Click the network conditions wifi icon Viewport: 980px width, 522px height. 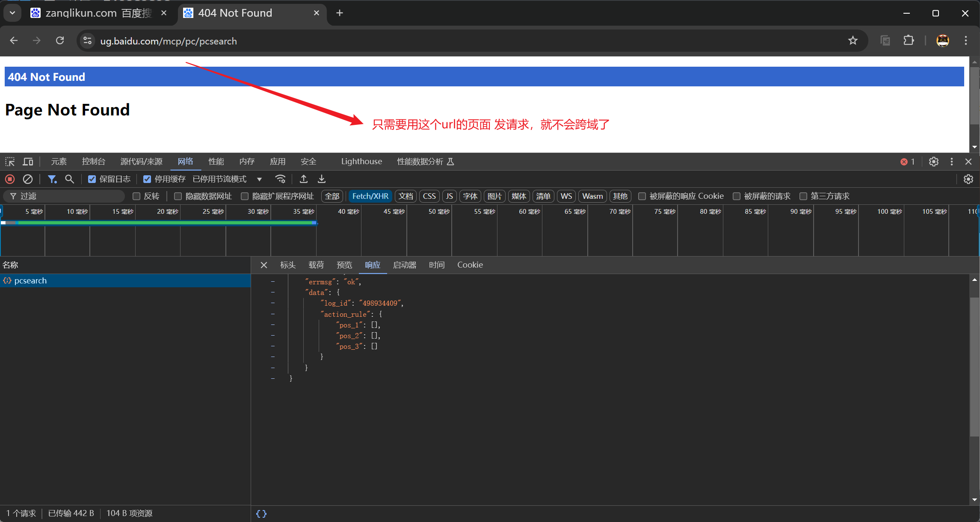click(x=280, y=179)
